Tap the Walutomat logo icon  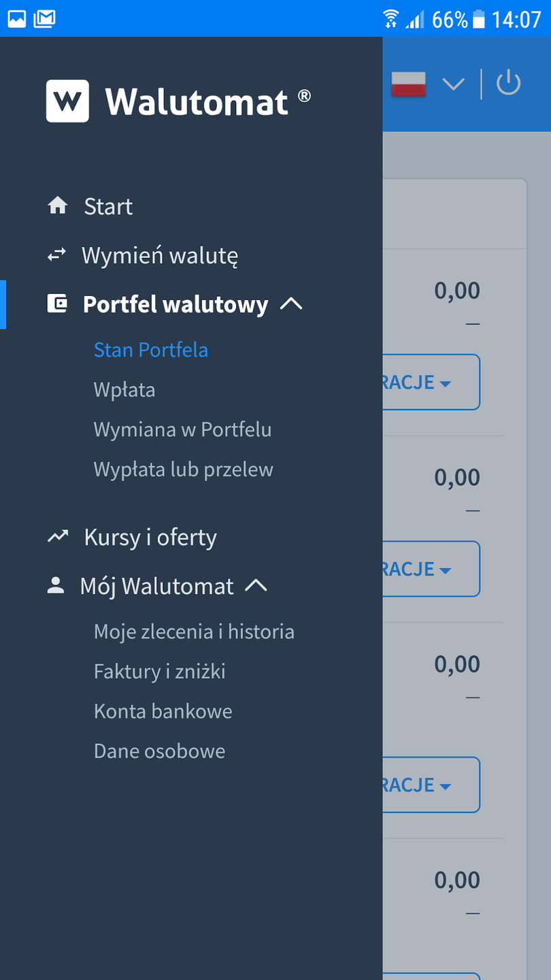(x=67, y=101)
